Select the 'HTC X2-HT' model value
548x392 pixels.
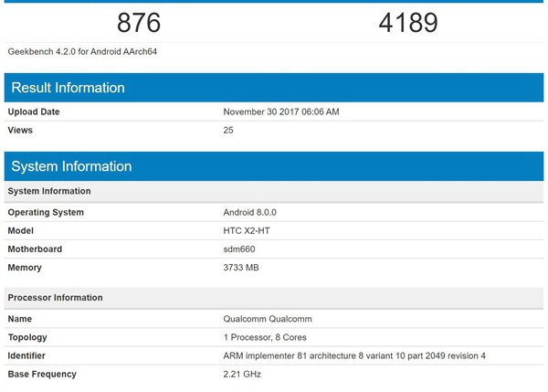[x=247, y=231]
